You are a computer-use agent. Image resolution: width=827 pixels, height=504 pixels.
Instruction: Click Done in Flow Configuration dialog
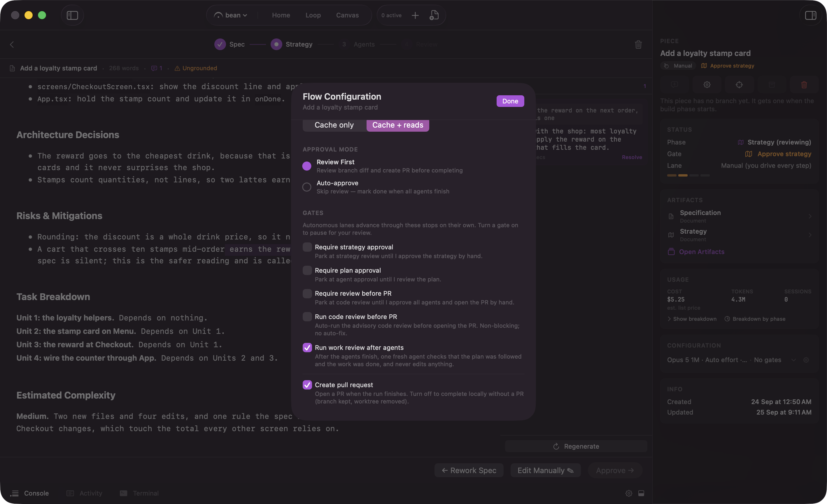pyautogui.click(x=510, y=101)
